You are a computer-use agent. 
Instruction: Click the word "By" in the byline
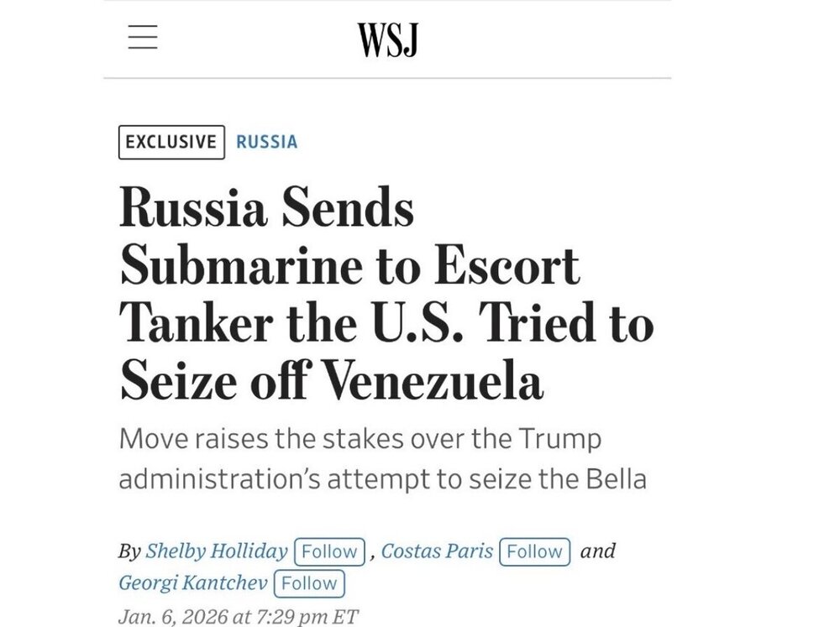pyautogui.click(x=129, y=551)
